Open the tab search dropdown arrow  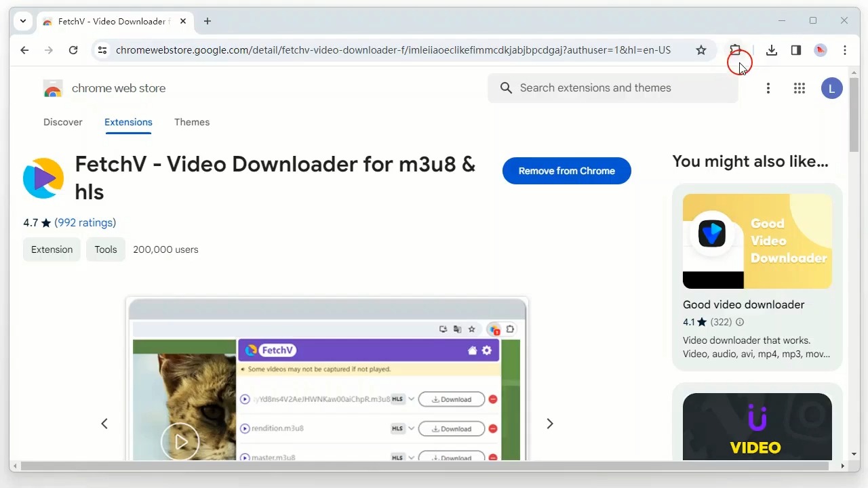[x=23, y=21]
